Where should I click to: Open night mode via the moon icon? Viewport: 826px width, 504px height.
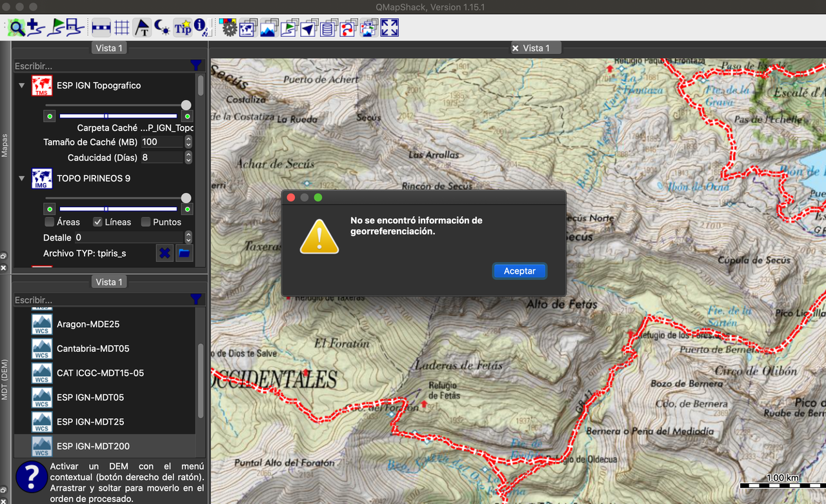tap(162, 28)
